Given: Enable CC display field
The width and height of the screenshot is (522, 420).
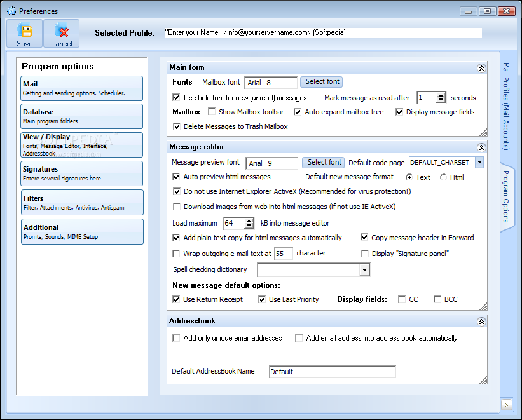Looking at the screenshot, I should (402, 299).
